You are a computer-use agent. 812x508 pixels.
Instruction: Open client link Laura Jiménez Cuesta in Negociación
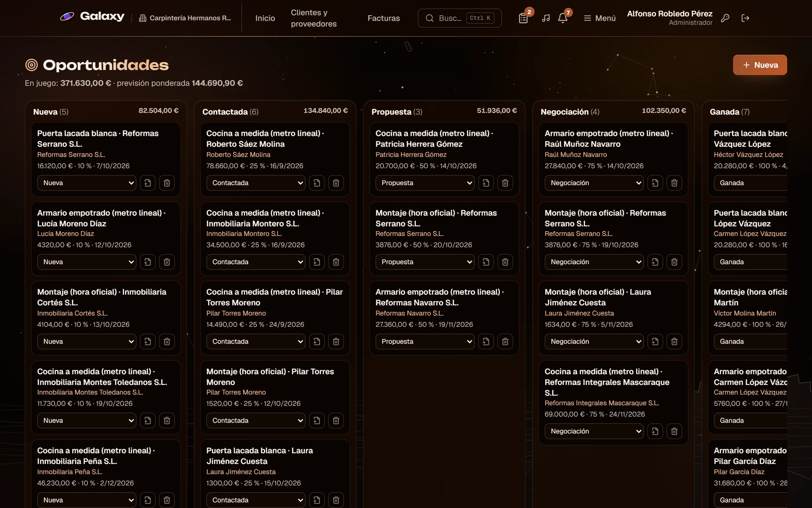tap(579, 313)
